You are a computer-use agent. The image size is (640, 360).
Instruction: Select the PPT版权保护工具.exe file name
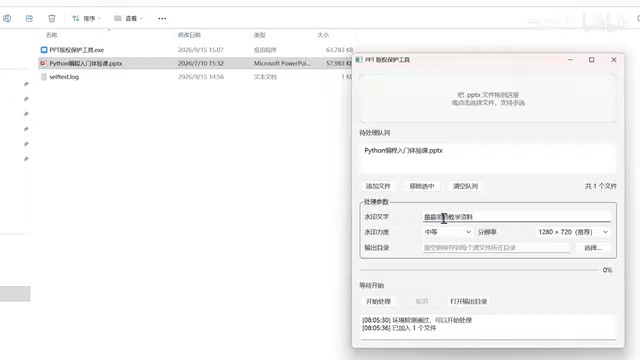[77, 50]
